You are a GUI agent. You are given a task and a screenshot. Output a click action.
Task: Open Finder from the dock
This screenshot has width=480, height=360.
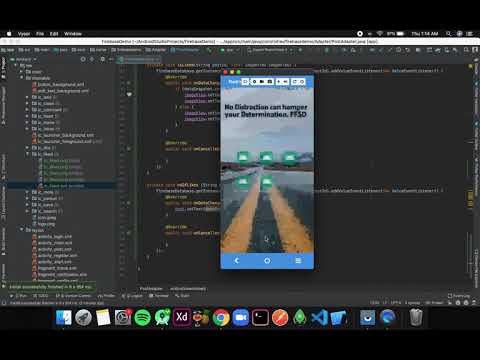pyautogui.click(x=64, y=317)
